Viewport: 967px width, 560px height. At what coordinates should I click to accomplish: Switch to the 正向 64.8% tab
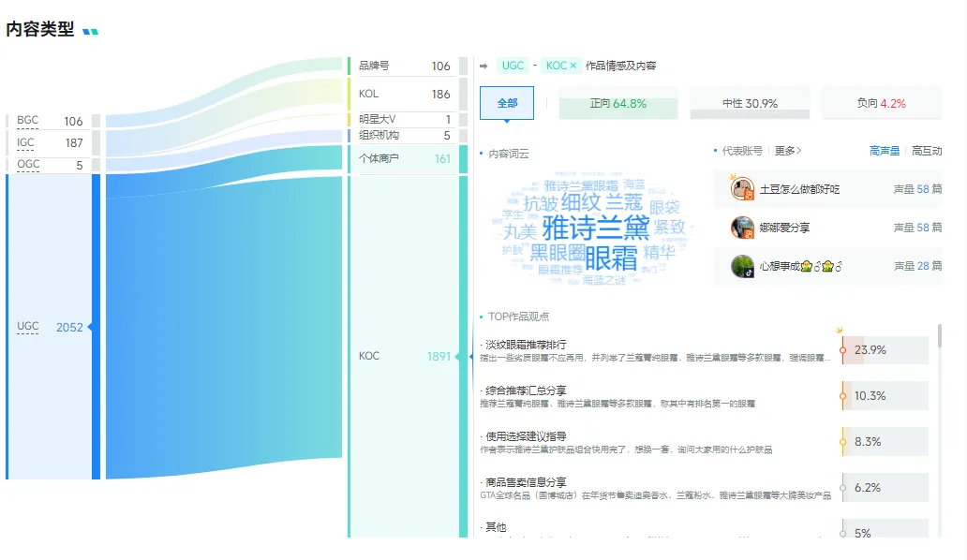click(x=617, y=104)
